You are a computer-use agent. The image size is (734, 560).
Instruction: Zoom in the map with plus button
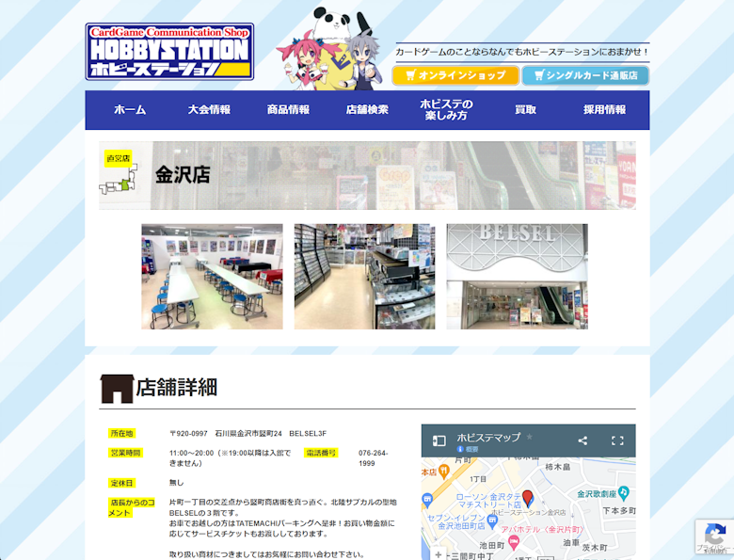pyautogui.click(x=439, y=554)
